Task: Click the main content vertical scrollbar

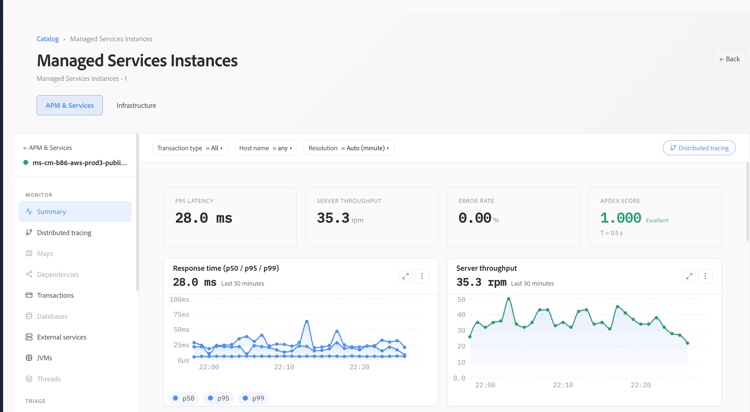Action: pyautogui.click(x=748, y=201)
